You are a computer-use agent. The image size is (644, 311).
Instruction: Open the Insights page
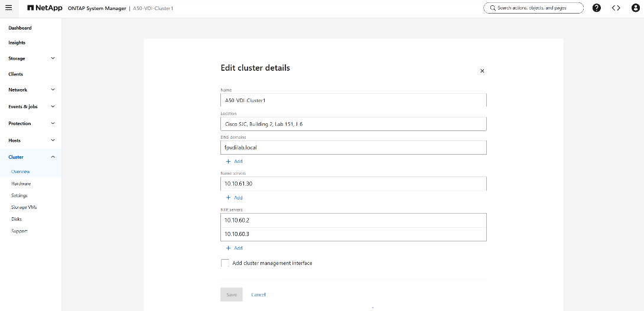[17, 42]
